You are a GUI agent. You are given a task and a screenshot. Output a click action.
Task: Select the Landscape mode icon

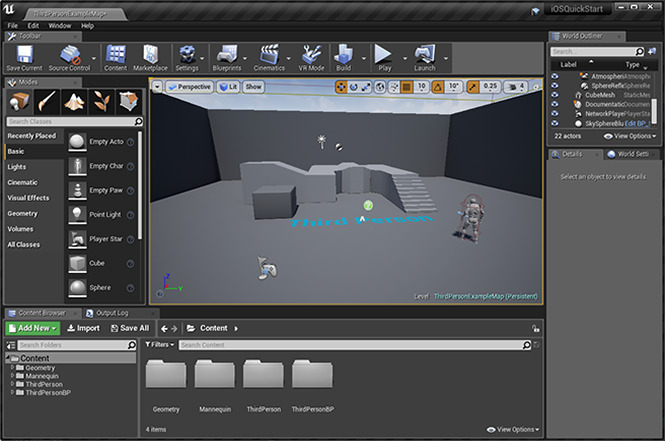click(74, 101)
